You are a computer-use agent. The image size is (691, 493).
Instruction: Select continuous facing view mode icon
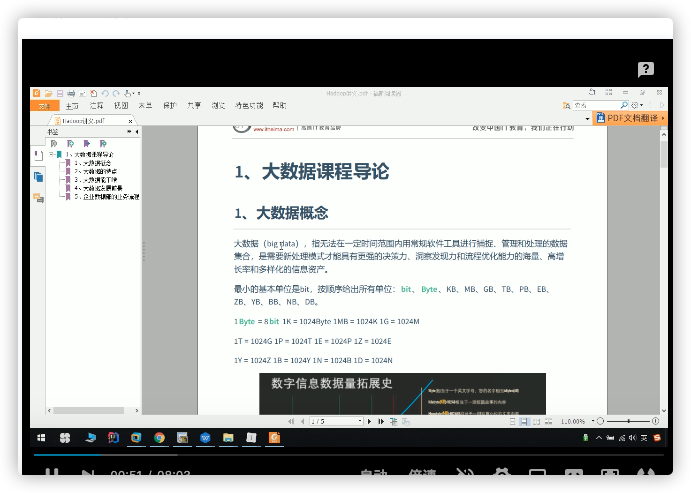tap(548, 422)
